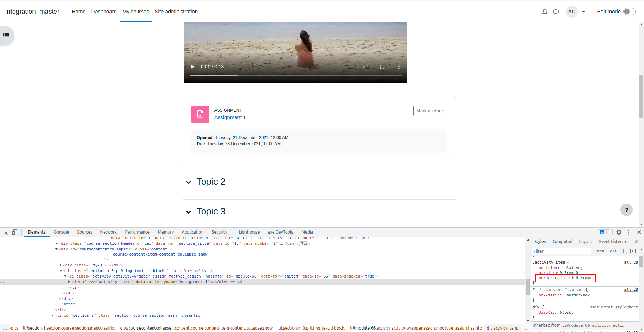Click the AU user avatar
Screen dimensions: 644x332
point(572,12)
